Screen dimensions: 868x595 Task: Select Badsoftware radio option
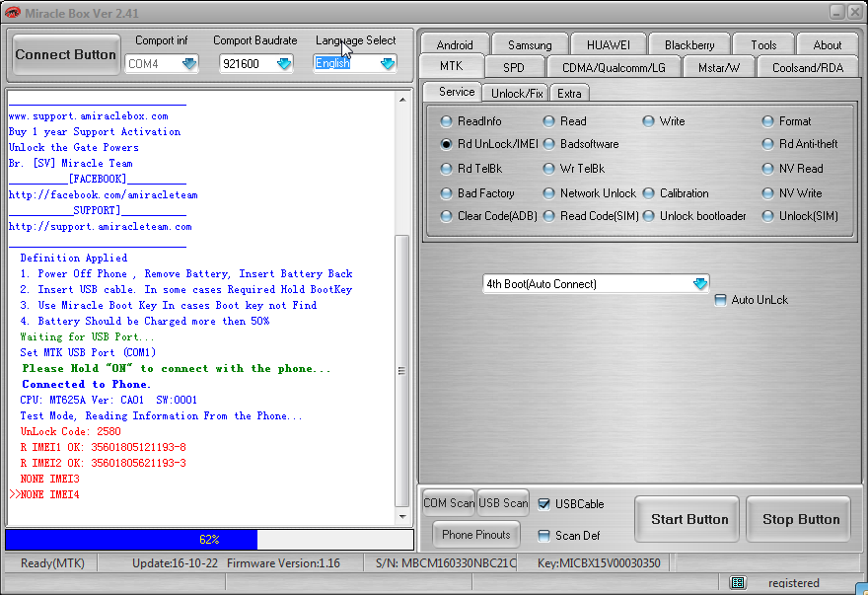581,144
